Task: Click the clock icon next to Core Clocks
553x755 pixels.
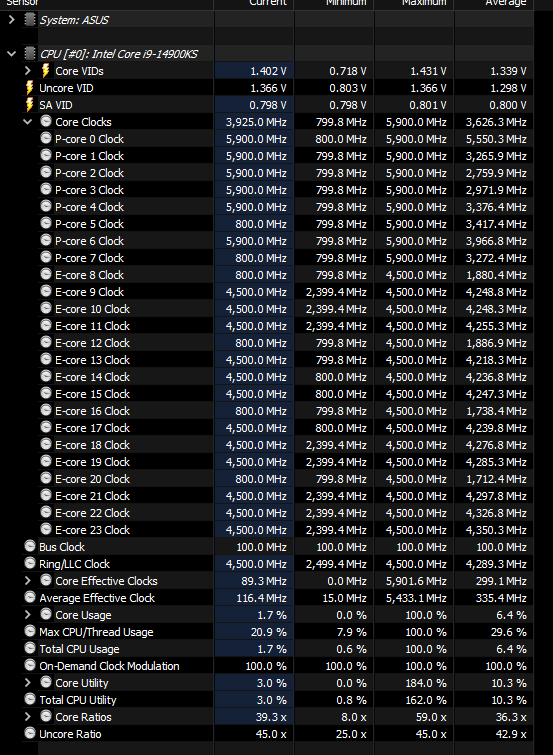Action: 46,121
